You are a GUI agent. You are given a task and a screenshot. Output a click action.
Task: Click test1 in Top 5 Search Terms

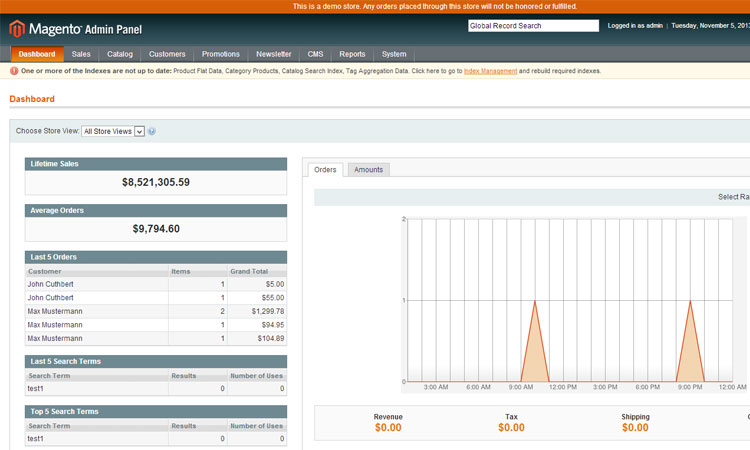click(x=35, y=439)
